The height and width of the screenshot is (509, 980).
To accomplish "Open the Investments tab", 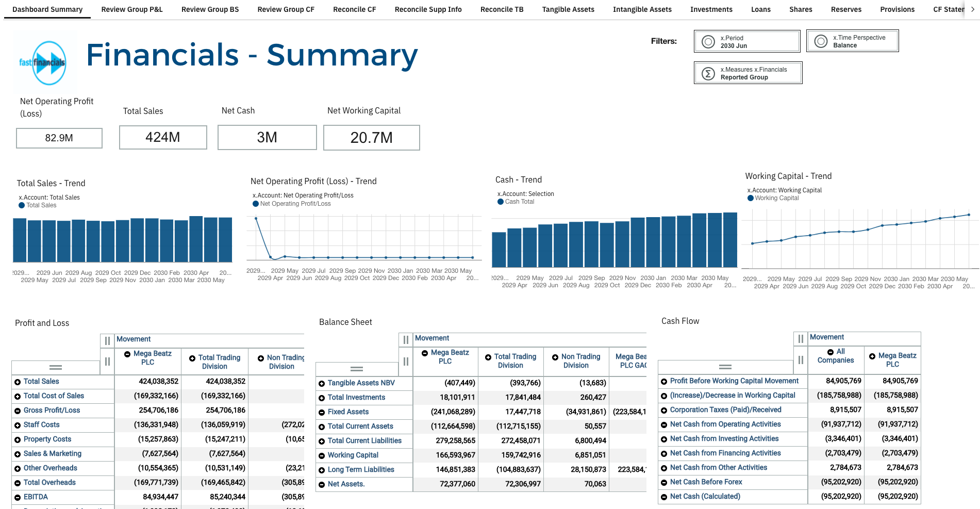I will click(711, 9).
